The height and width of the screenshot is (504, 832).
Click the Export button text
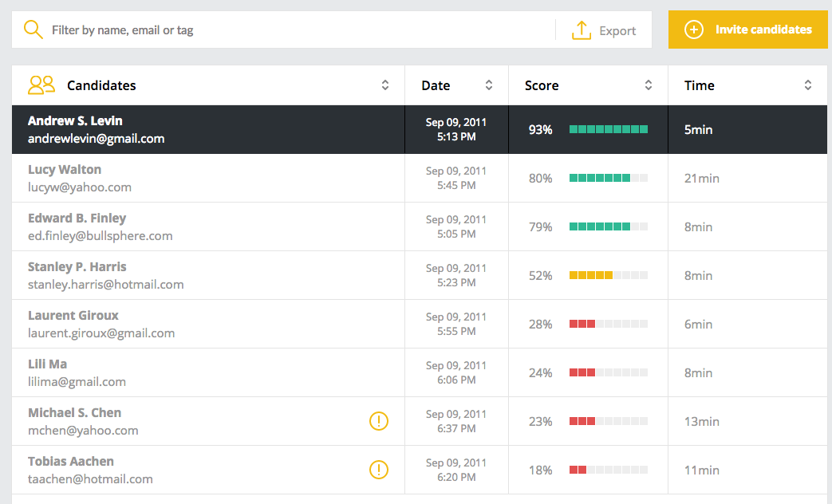617,31
